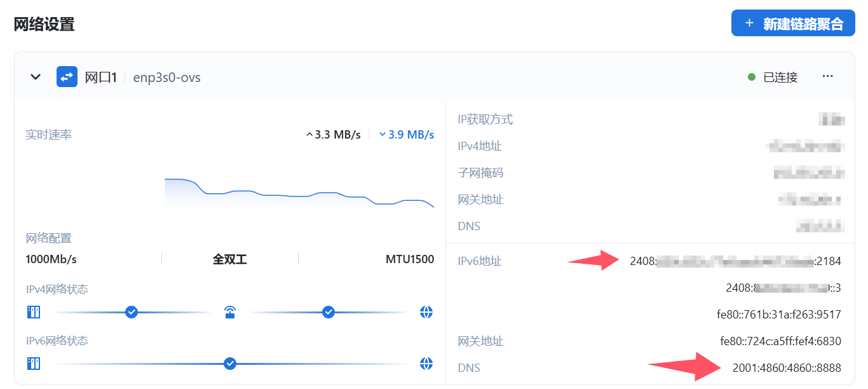The height and width of the screenshot is (389, 868).
Task: Click the real-time speed graph
Action: tap(299, 193)
